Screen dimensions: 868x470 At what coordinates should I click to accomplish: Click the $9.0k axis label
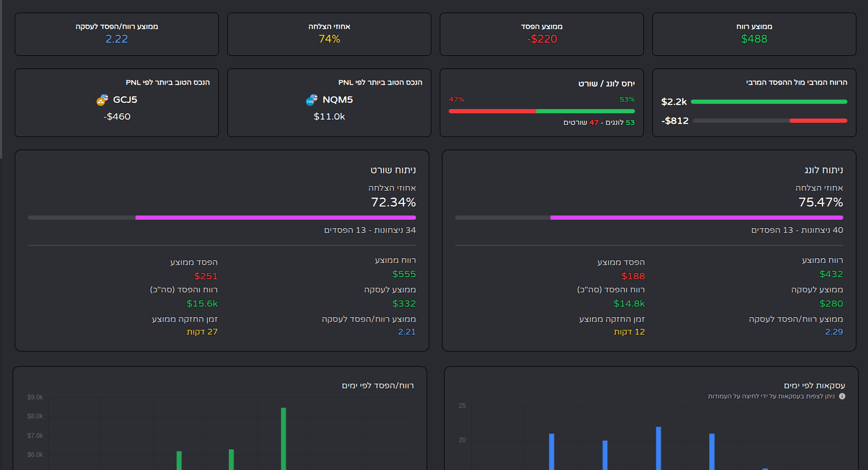35,397
